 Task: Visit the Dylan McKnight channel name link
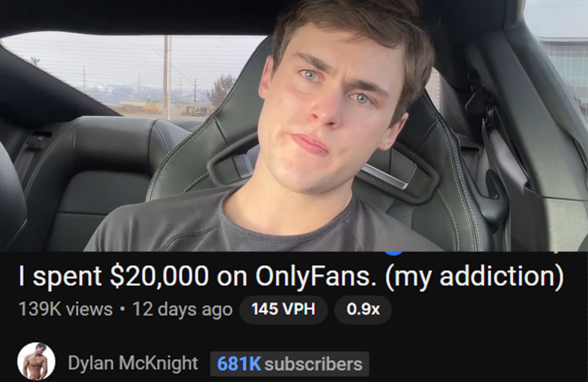click(x=133, y=363)
